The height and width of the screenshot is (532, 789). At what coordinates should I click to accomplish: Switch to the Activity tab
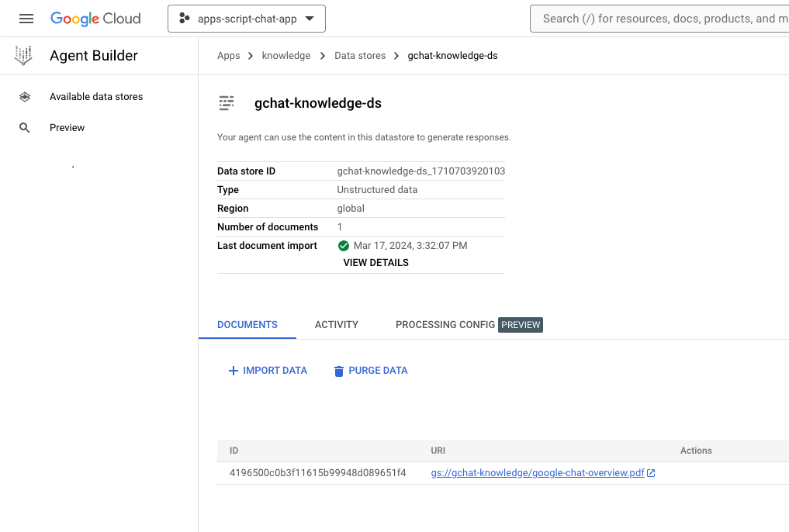(x=336, y=325)
